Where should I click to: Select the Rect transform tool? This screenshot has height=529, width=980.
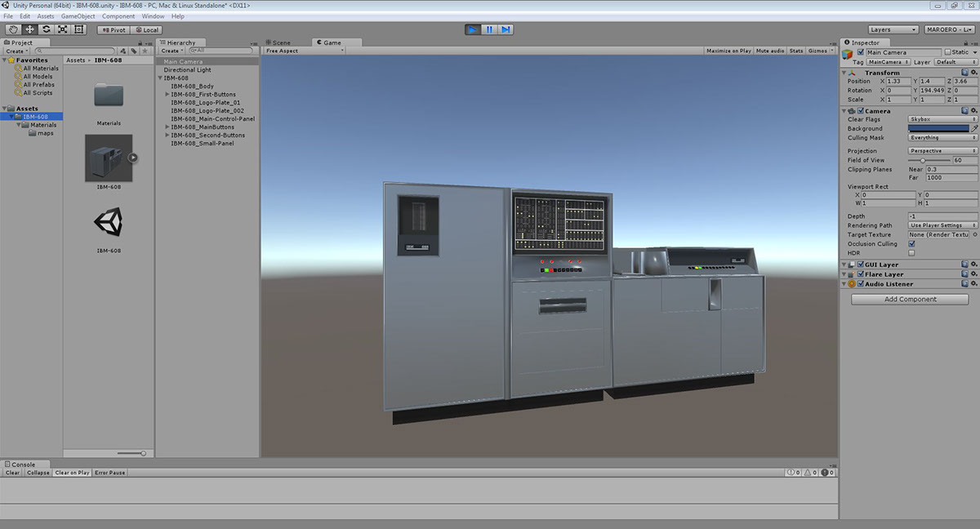(x=78, y=29)
